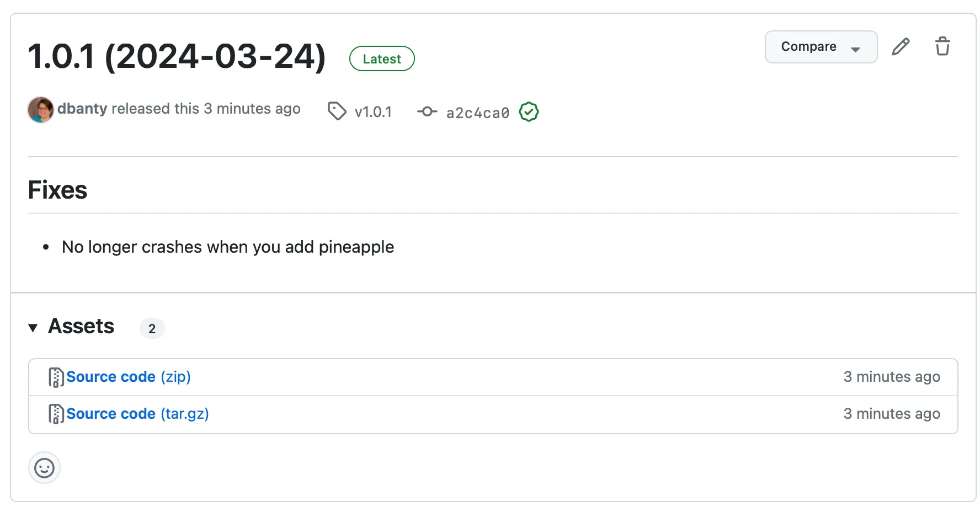This screenshot has height=512, width=980.
Task: Click the Compare button
Action: [809, 47]
